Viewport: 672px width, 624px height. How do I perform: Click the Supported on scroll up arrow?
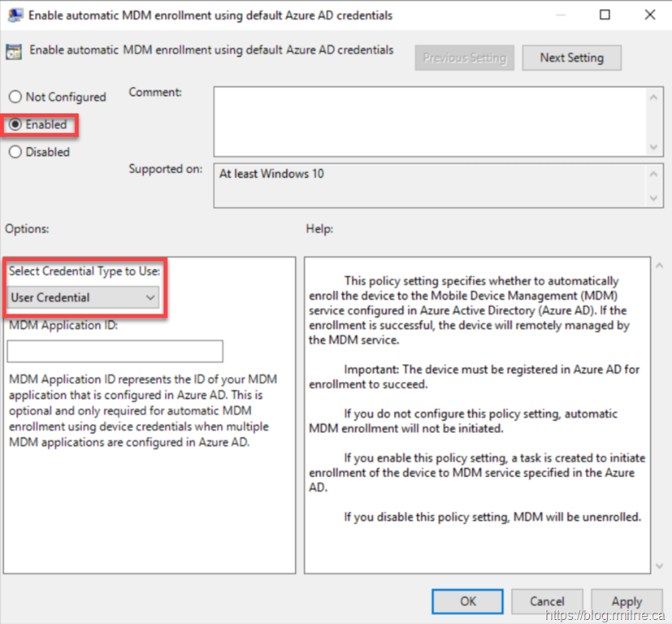pyautogui.click(x=654, y=174)
